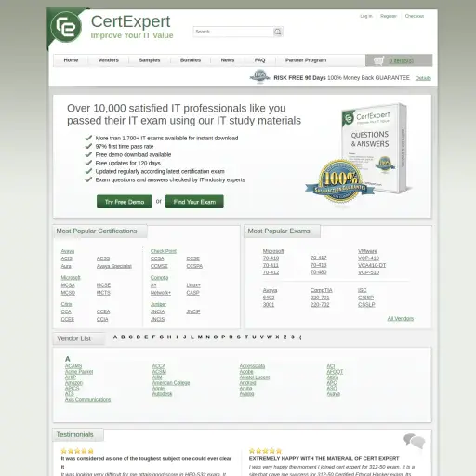The image size is (476, 476).
Task: Open the Autodesk vendor link
Action: coord(163,394)
